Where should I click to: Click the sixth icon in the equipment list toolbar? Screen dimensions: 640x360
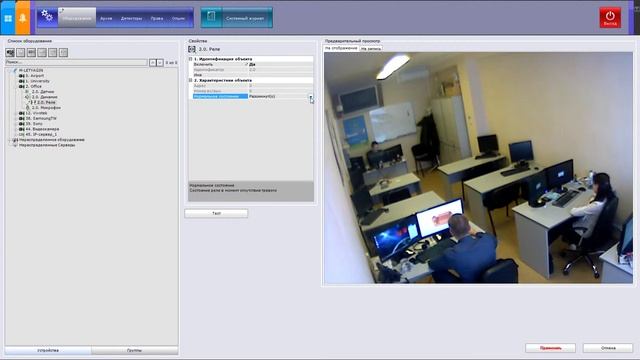click(x=63, y=52)
